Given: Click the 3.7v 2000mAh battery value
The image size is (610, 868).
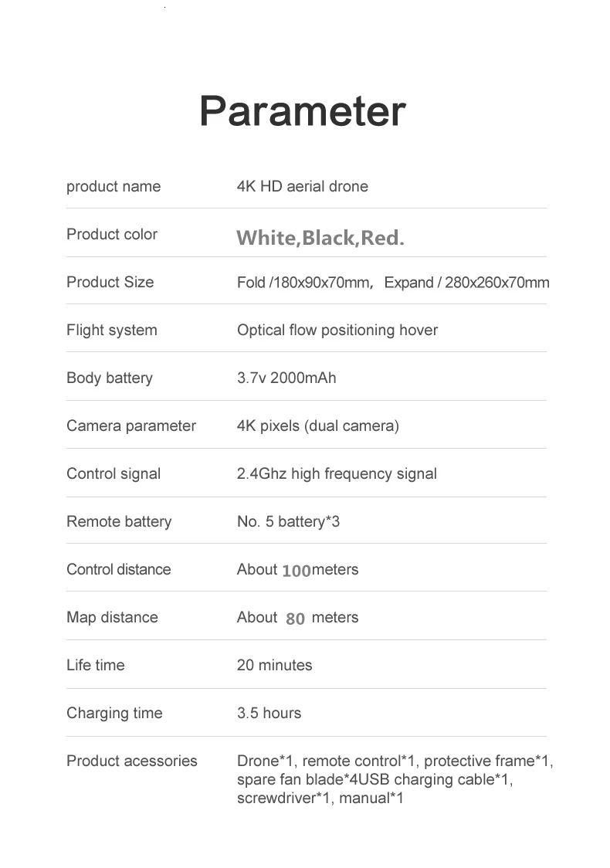Looking at the screenshot, I should point(286,378).
